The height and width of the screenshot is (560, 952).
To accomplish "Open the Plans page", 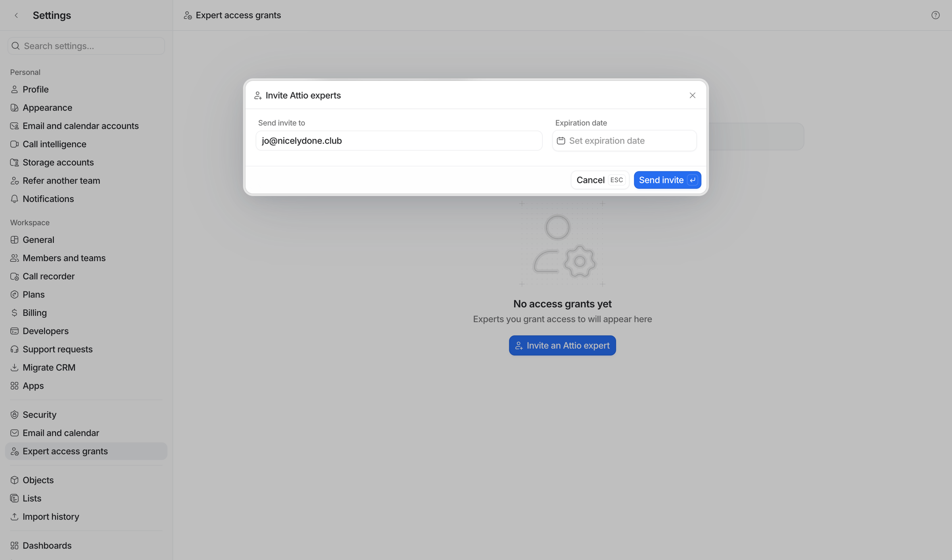I will click(x=86, y=295).
